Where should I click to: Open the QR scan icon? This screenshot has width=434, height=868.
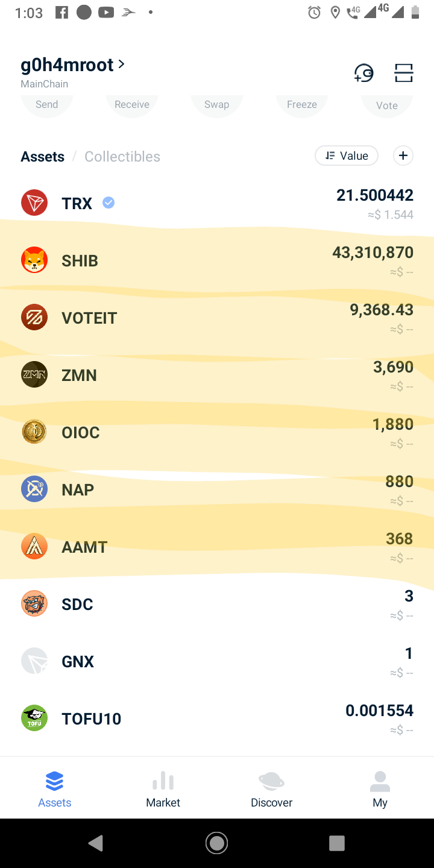[x=403, y=73]
